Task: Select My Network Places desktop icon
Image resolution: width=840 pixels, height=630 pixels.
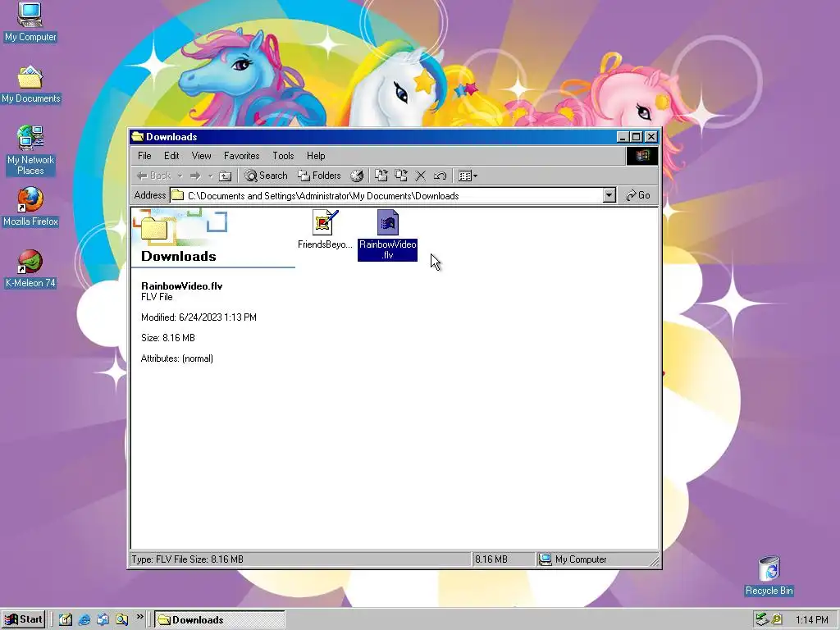Action: 30,150
